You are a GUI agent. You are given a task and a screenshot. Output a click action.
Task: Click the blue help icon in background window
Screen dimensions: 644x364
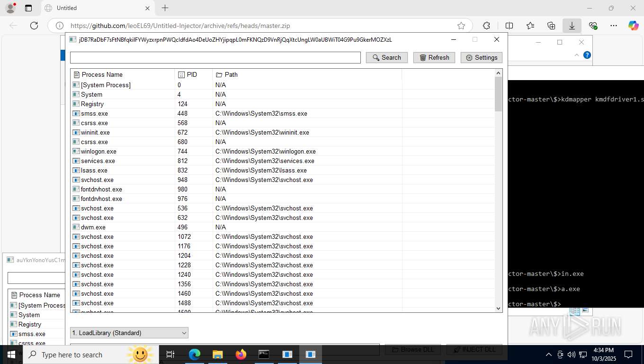pos(587,55)
